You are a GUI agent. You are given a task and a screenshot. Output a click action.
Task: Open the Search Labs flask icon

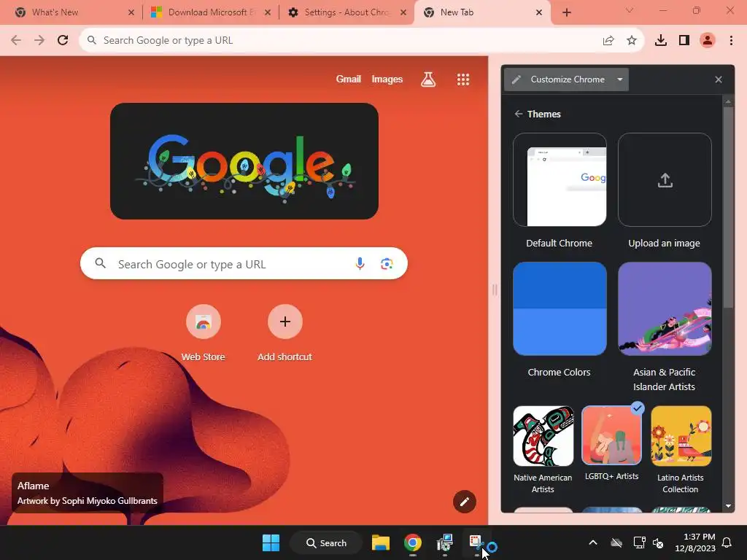point(428,79)
